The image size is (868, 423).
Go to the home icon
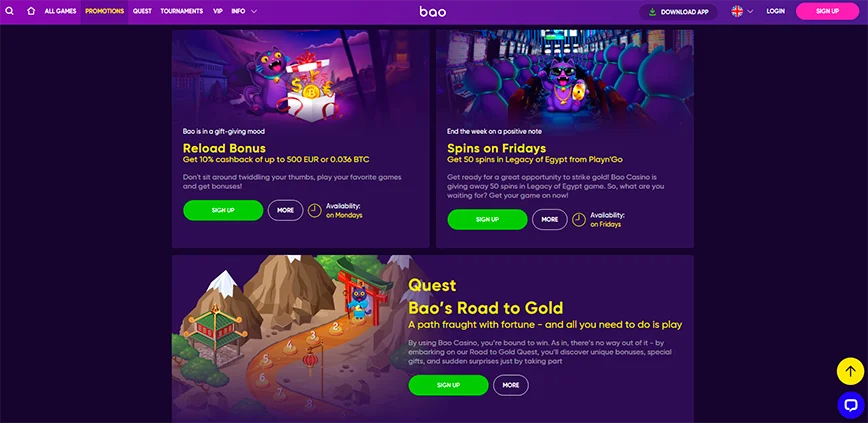point(31,11)
